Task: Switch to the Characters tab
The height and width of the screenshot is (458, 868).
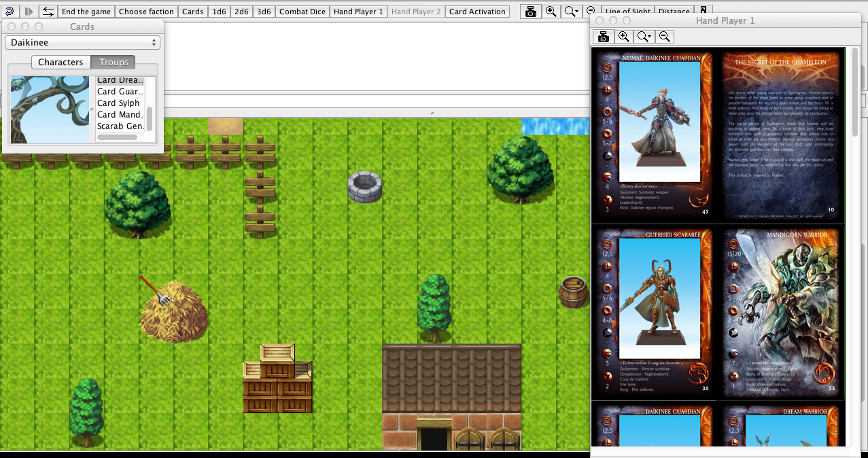Action: coord(60,63)
